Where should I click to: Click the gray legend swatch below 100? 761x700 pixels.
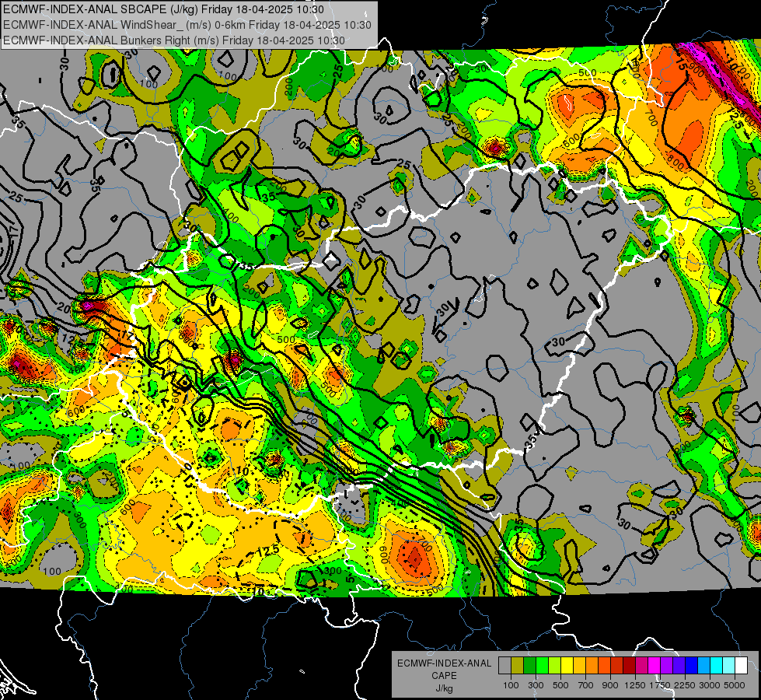(504, 666)
